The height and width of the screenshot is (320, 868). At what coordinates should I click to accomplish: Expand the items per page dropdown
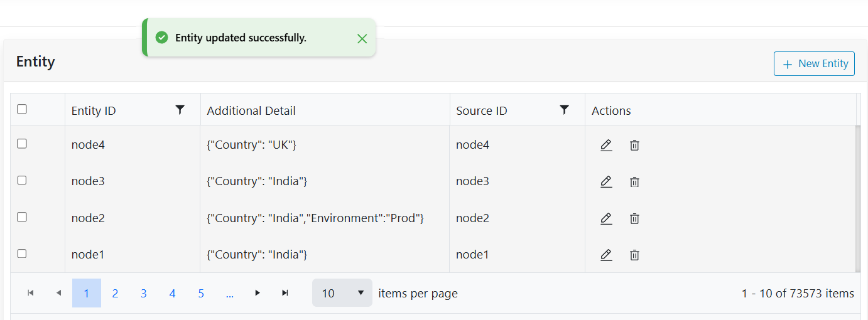pyautogui.click(x=342, y=293)
